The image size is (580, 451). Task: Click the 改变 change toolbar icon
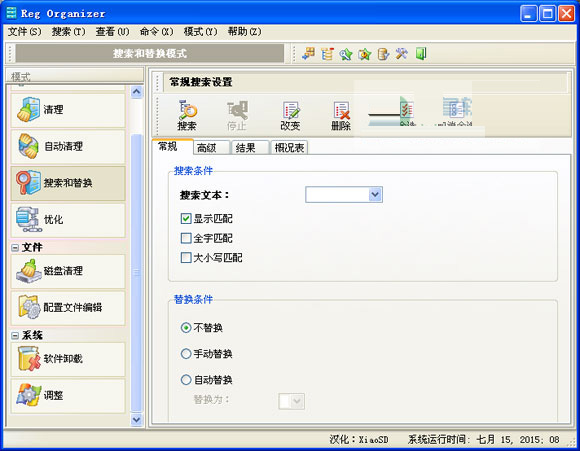tap(290, 115)
